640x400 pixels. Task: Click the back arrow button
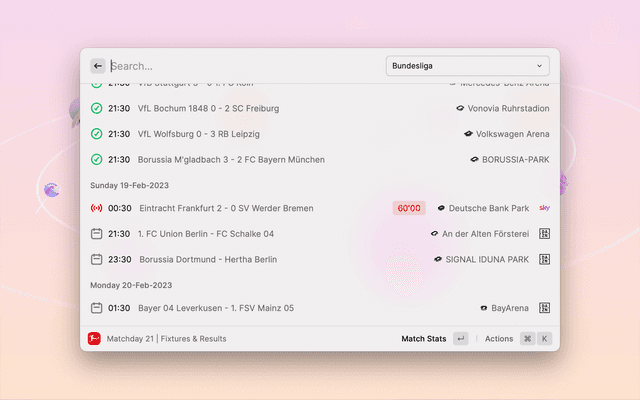click(98, 66)
